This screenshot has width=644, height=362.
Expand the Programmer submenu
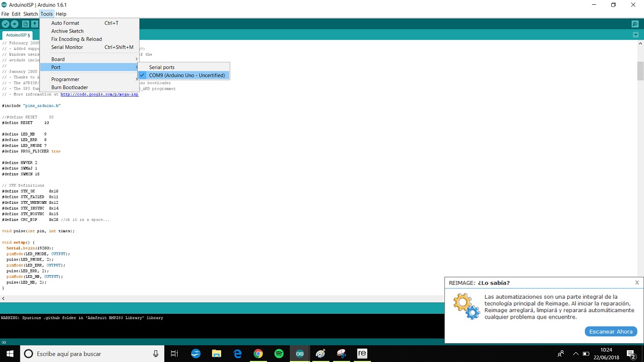tap(90, 79)
